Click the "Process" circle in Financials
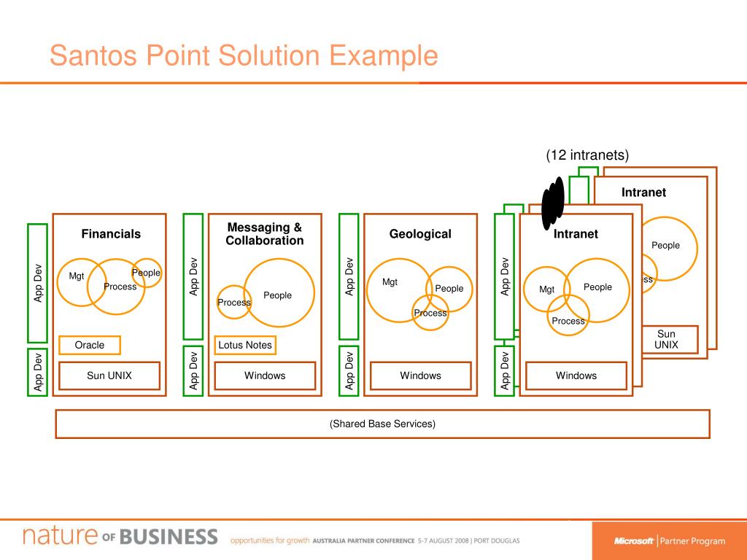 [x=116, y=287]
